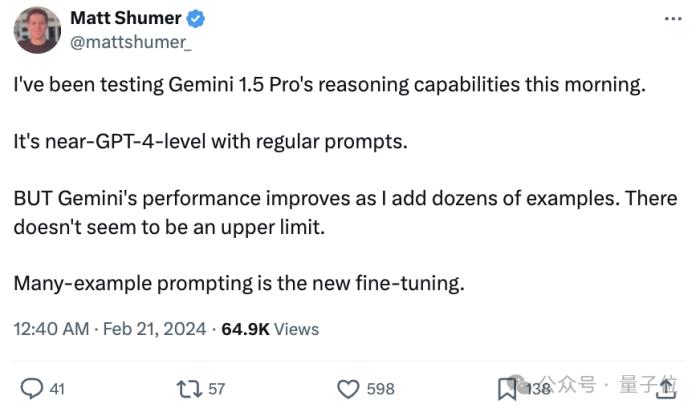Click the 'Many-example prompting' final line
The height and width of the screenshot is (412, 700).
239,283
